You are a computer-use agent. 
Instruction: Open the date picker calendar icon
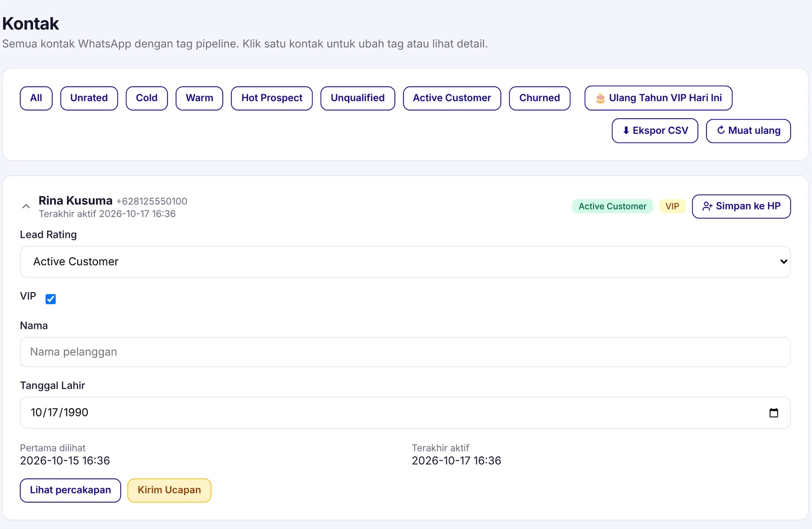point(773,413)
